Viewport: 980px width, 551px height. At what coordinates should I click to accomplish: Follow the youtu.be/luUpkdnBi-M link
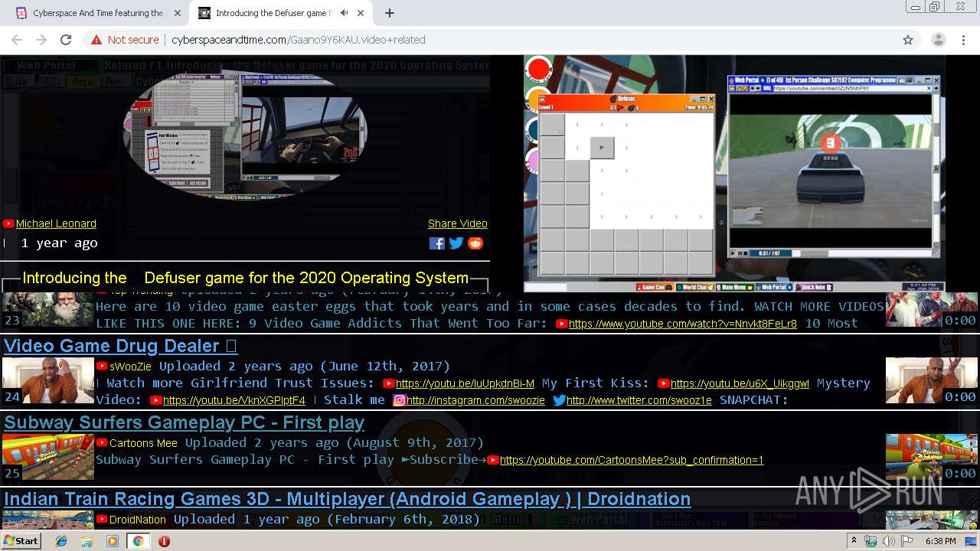point(465,383)
